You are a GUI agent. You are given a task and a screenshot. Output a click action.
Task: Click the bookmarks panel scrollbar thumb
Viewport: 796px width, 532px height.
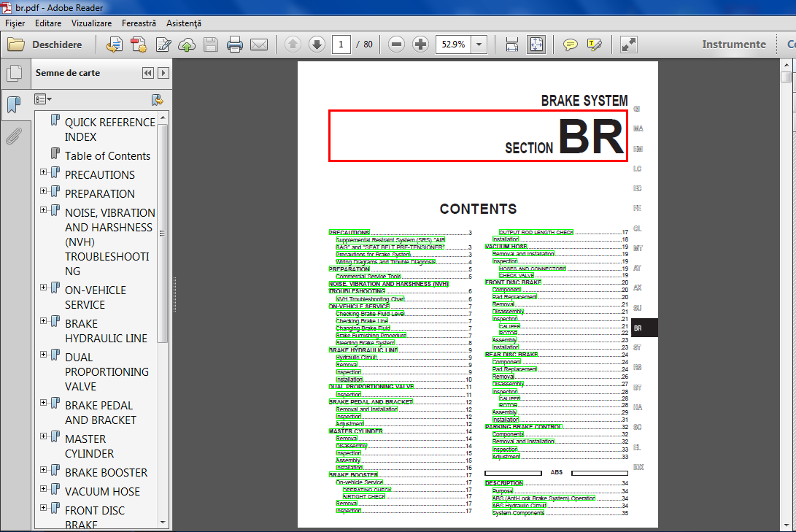(x=163, y=234)
